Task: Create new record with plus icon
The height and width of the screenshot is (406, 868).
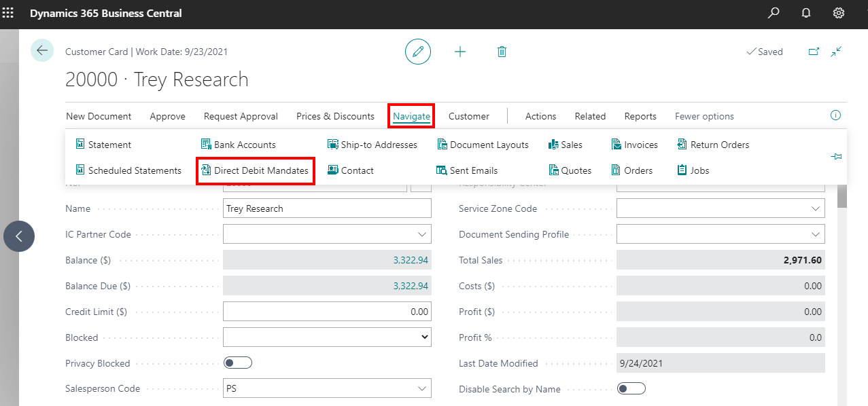Action: (460, 52)
